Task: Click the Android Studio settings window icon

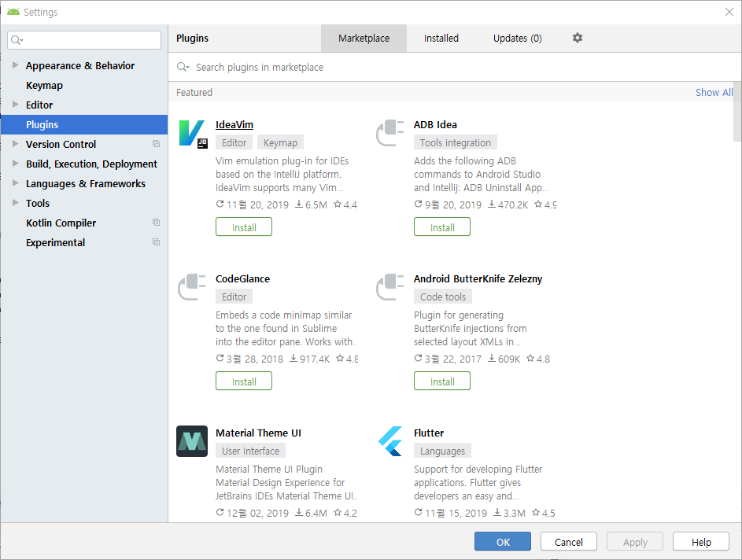Action: (13, 12)
